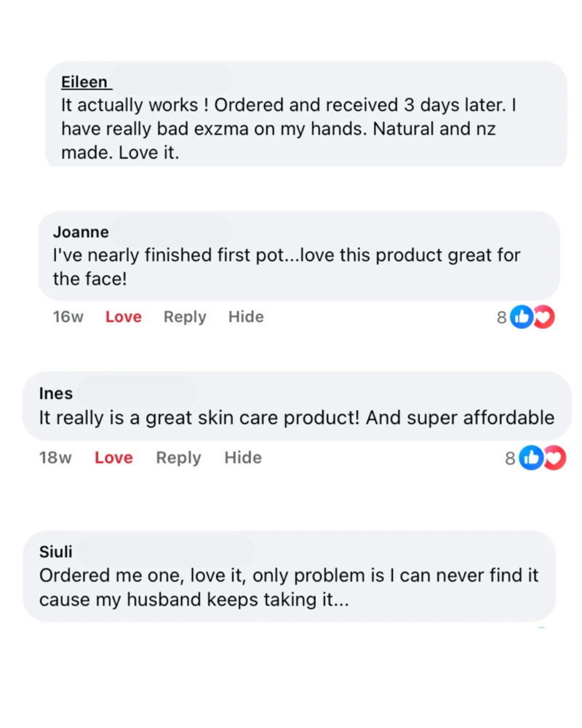Toggle the Love reaction under Ines's comment

(x=113, y=457)
